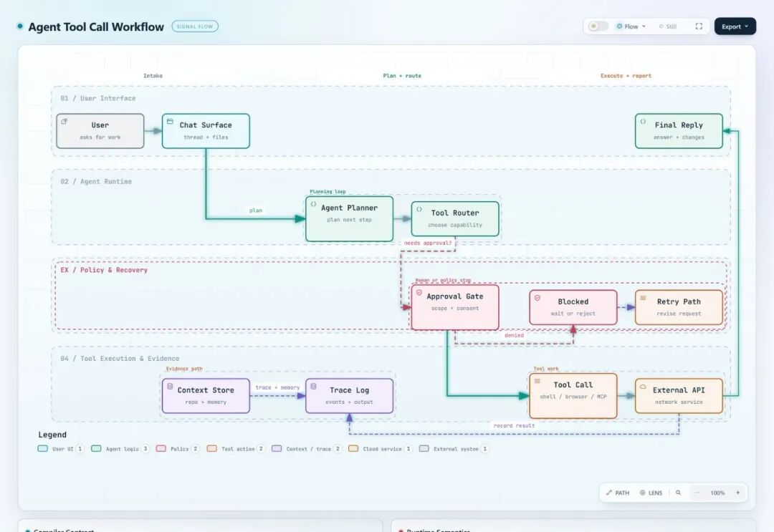Select the External API node title
The image size is (774, 532).
pyautogui.click(x=679, y=390)
